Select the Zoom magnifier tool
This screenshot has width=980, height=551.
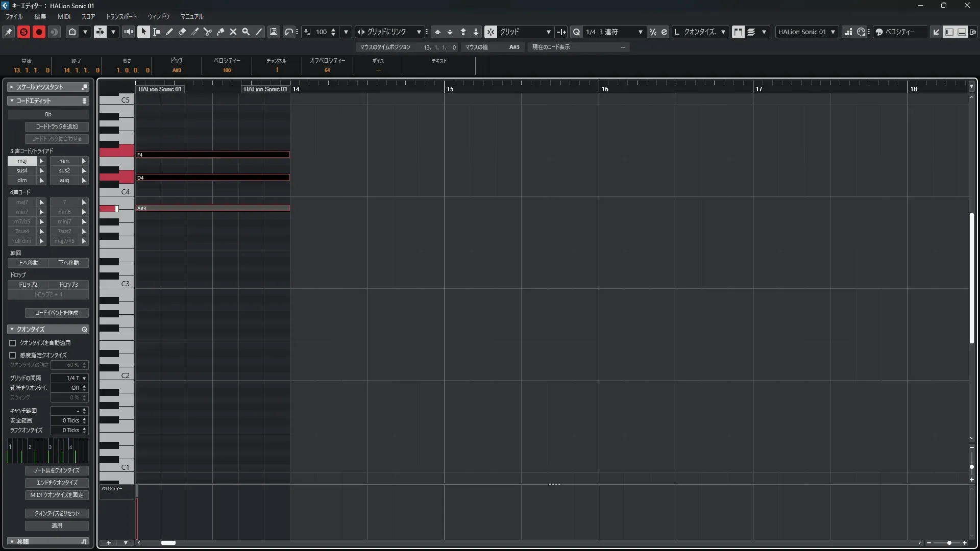[246, 32]
